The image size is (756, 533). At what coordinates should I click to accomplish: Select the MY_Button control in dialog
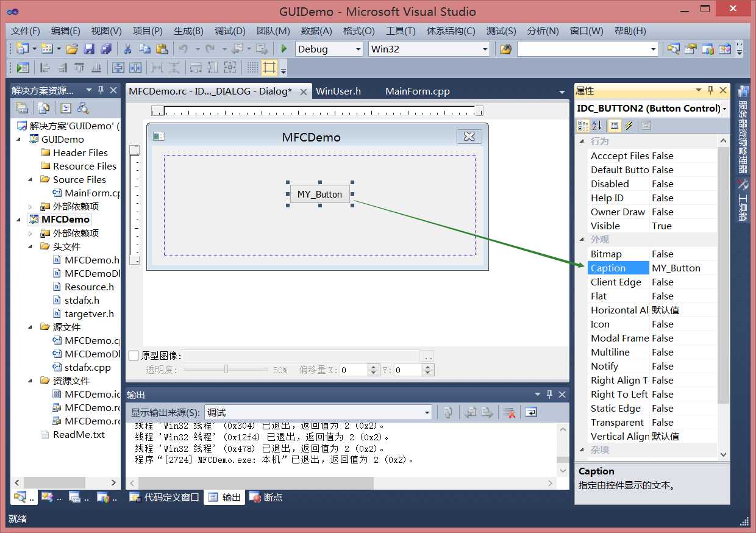click(x=320, y=195)
